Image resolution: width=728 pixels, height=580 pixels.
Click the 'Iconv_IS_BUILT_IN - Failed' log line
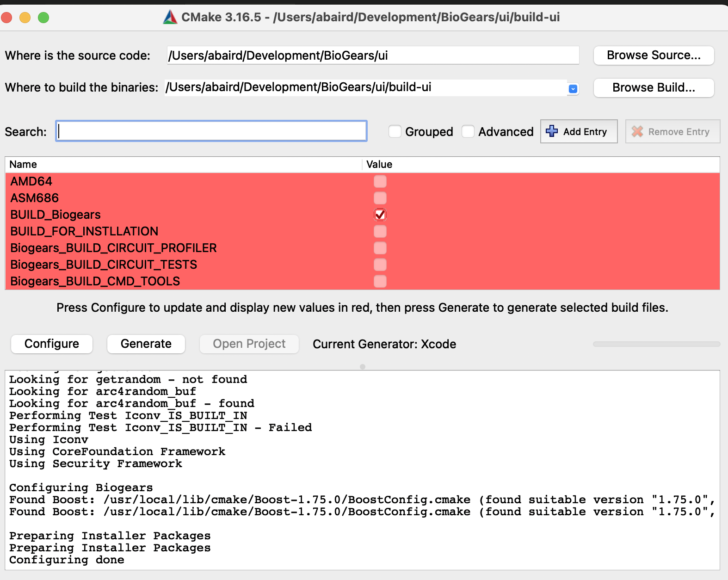160,428
